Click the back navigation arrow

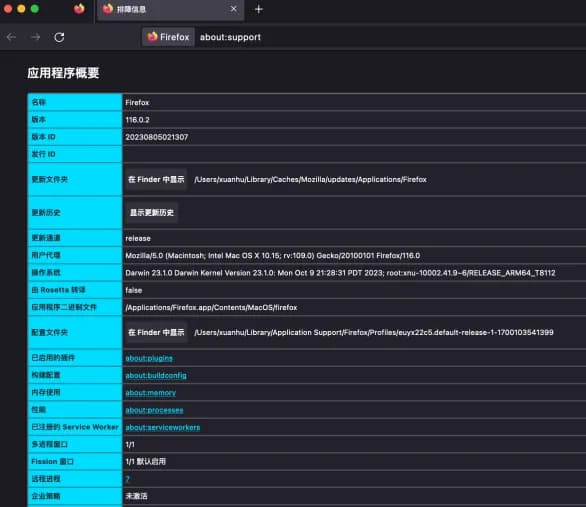tap(12, 37)
